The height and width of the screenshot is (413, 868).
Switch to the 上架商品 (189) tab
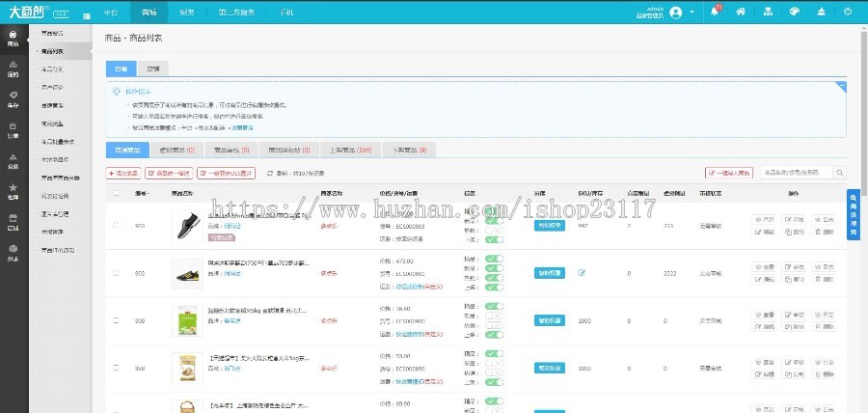point(350,150)
